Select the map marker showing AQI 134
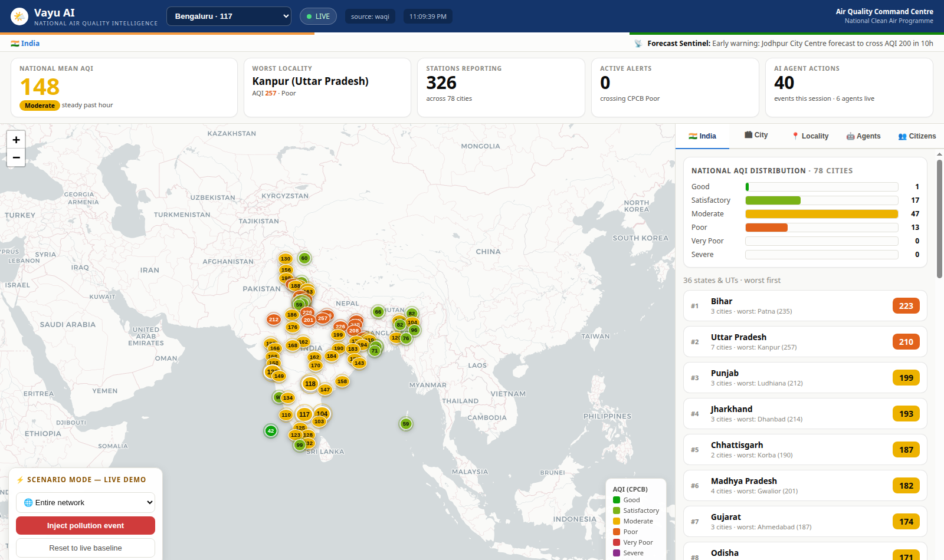Image resolution: width=944 pixels, height=560 pixels. [288, 398]
